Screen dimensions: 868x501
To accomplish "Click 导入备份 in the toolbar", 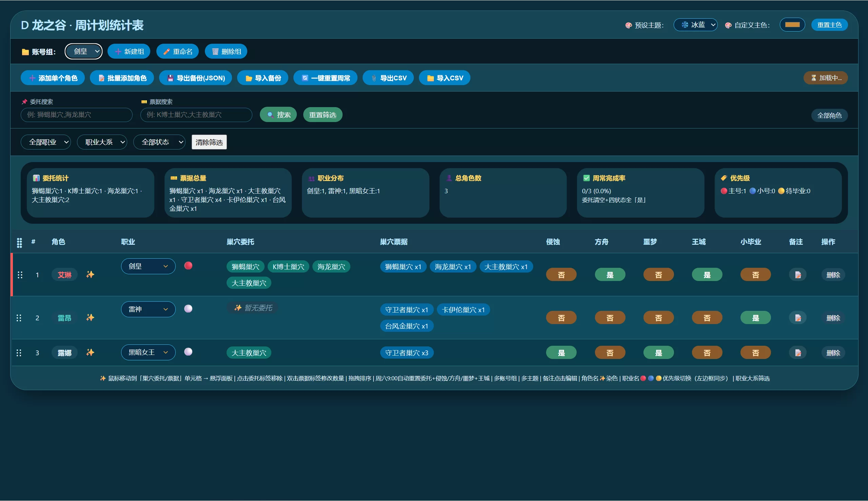I will (x=263, y=78).
